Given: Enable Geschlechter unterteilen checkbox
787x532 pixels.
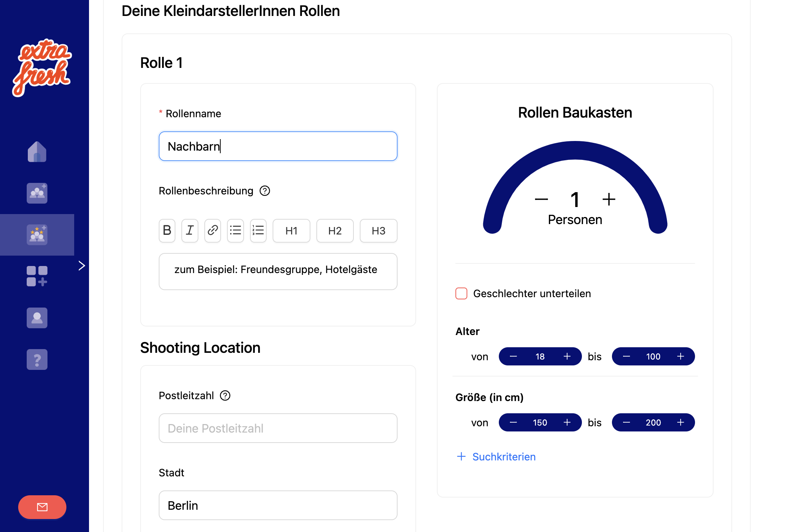Looking at the screenshot, I should pos(462,293).
